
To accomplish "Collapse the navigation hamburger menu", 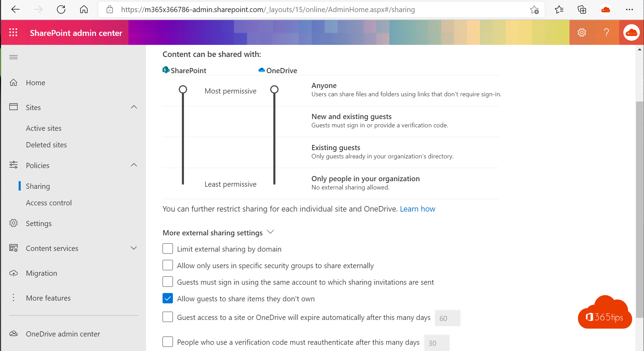I will tap(13, 57).
